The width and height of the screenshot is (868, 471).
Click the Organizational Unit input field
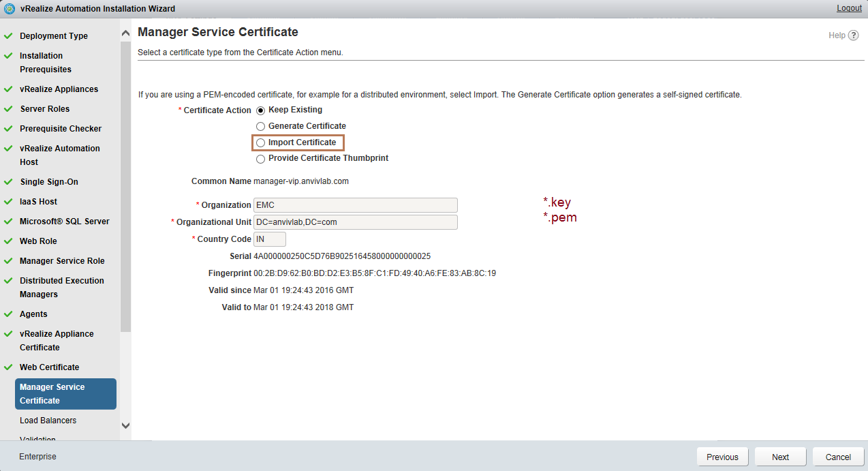355,222
